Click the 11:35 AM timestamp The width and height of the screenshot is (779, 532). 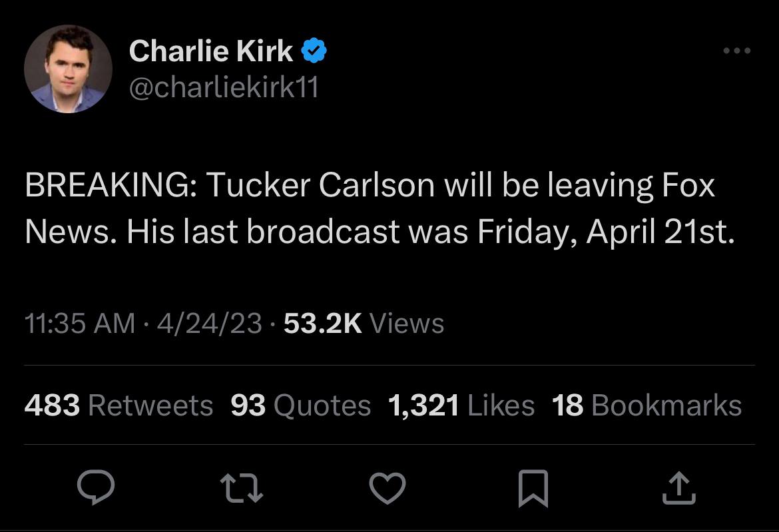point(80,324)
